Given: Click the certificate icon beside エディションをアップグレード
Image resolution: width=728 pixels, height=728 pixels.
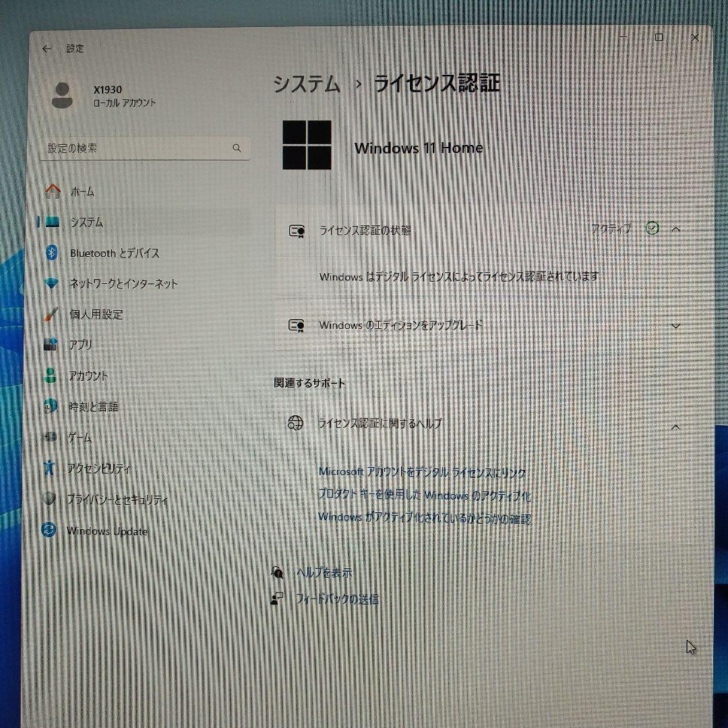Looking at the screenshot, I should pos(297,326).
